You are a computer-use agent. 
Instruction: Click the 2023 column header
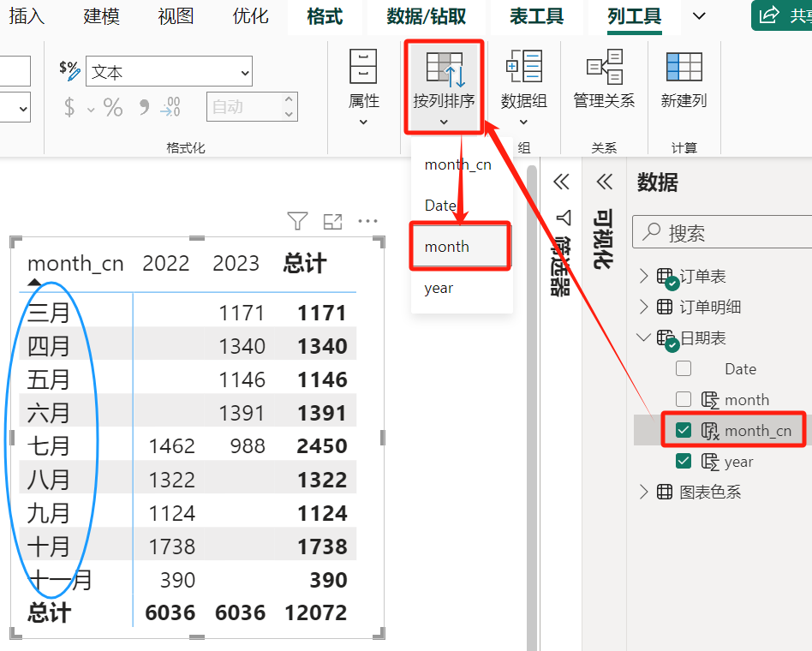click(236, 264)
